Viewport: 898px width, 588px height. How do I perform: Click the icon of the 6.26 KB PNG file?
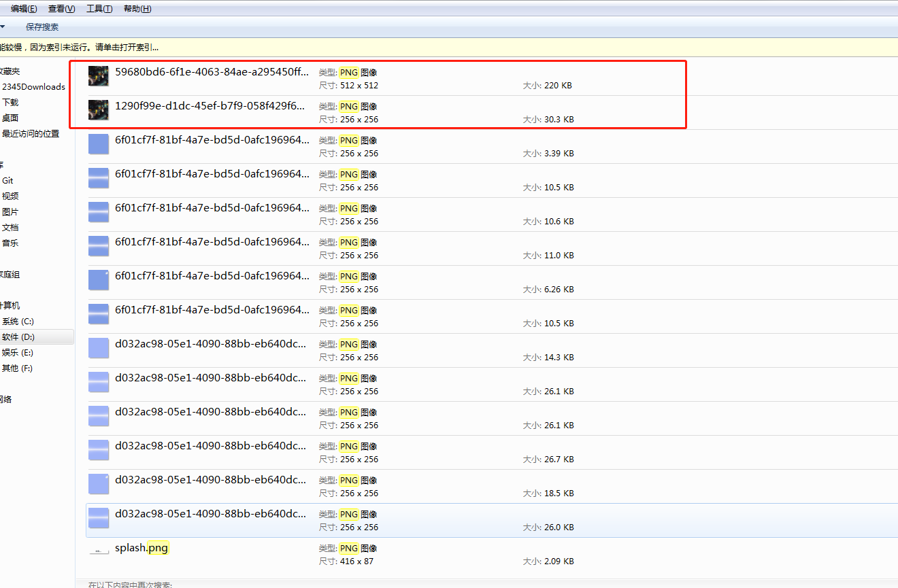(x=99, y=280)
